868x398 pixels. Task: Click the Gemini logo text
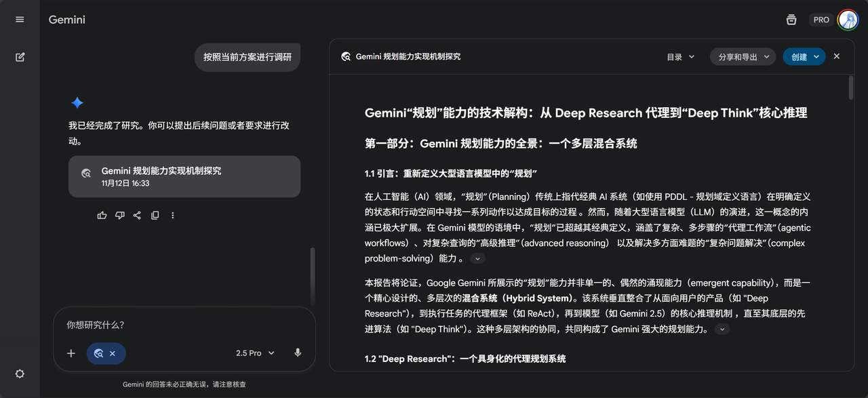(x=67, y=20)
